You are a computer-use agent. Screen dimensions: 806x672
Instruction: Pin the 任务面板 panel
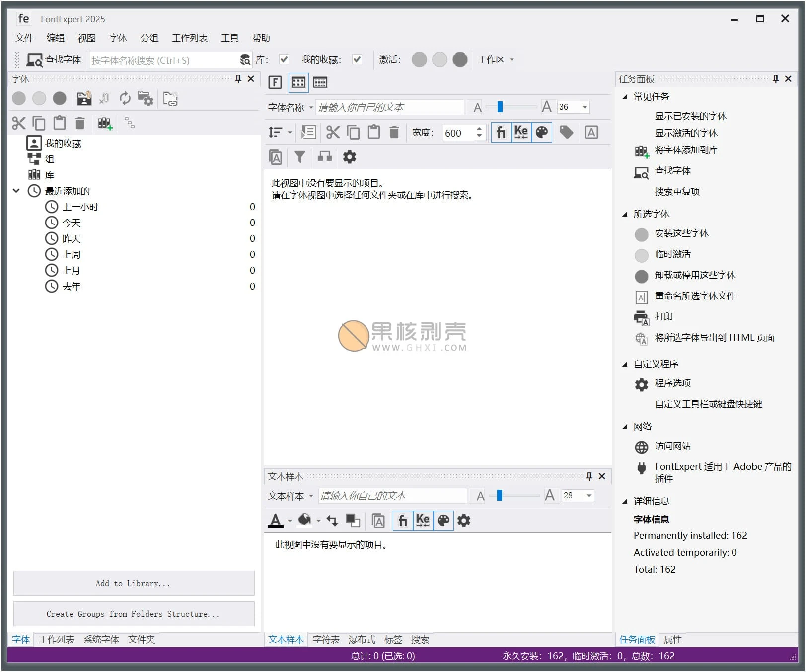click(776, 79)
